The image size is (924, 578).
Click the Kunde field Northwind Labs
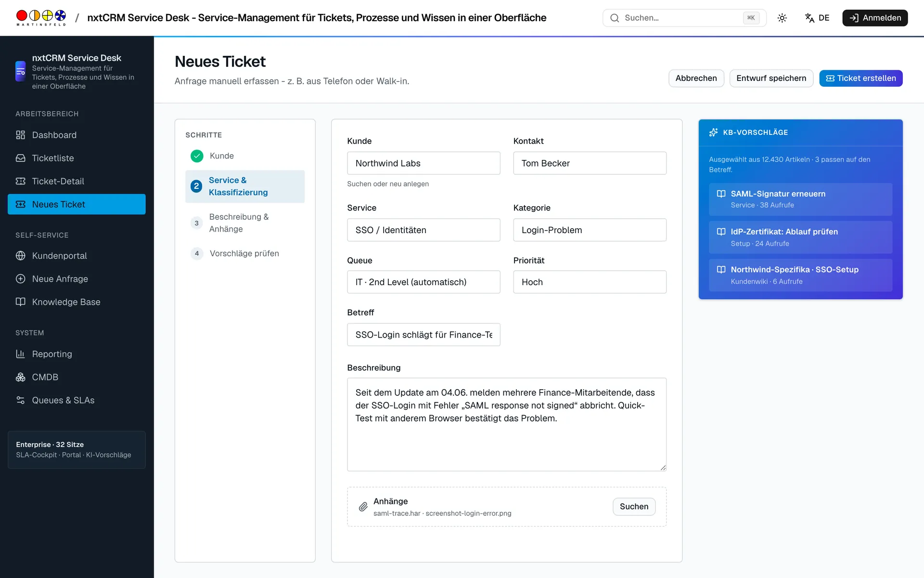[x=423, y=163]
